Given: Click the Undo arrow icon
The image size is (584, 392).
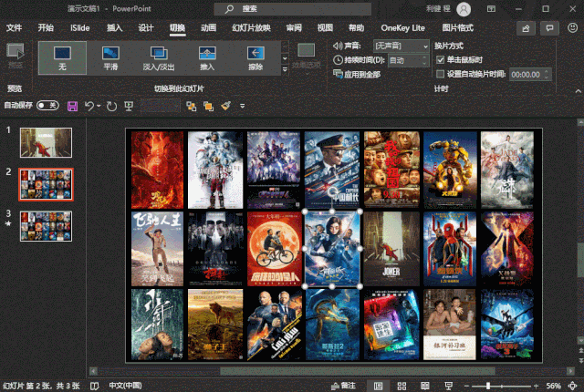Looking at the screenshot, I should [x=89, y=107].
